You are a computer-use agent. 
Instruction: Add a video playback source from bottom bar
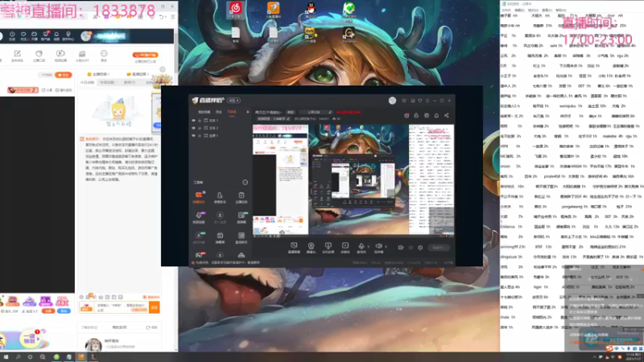click(345, 248)
